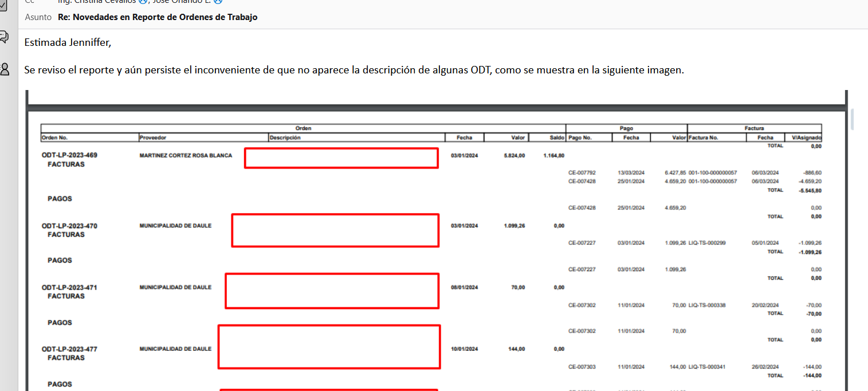The height and width of the screenshot is (391, 868).
Task: Click the subject 'Re: Novedades en Reporte de Ordenes de Trabajo'
Action: coord(158,17)
